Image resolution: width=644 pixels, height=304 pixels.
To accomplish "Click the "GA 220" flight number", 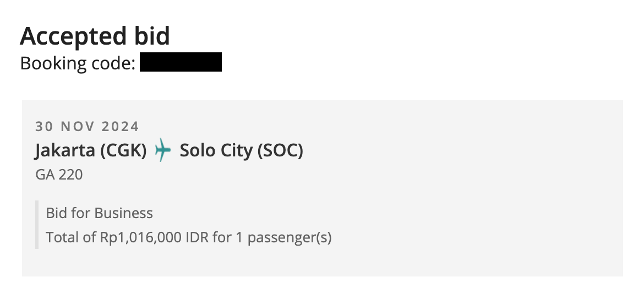I will click(59, 175).
